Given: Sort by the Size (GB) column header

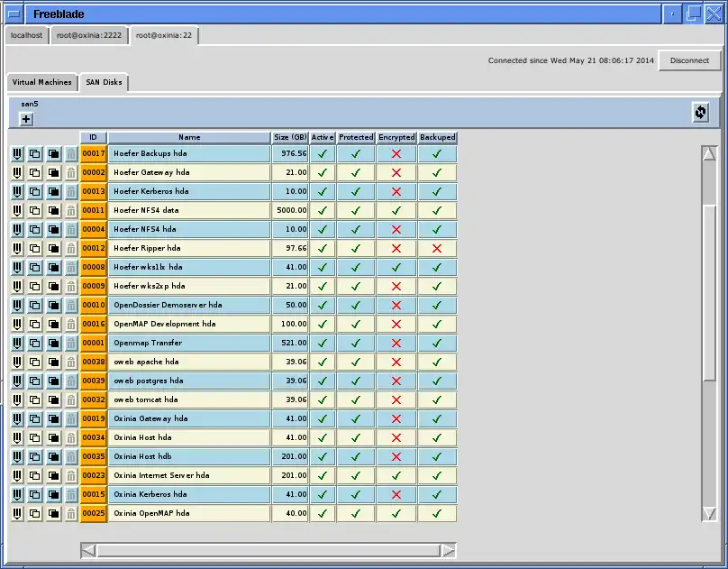Looking at the screenshot, I should tap(290, 137).
